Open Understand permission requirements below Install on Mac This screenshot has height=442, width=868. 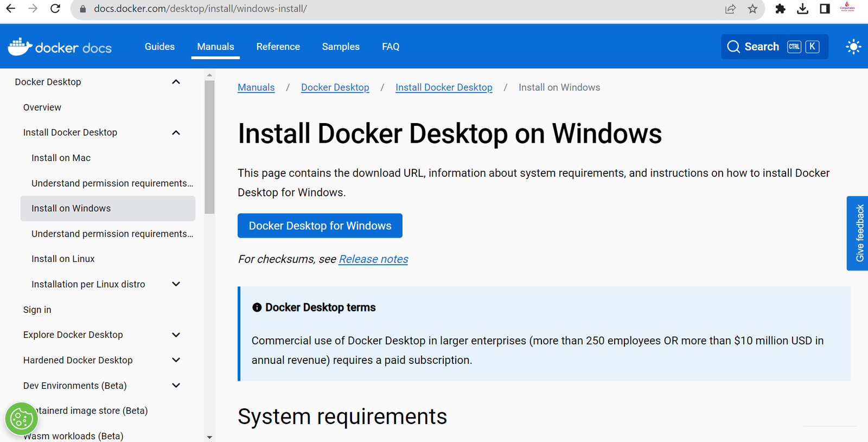(112, 183)
